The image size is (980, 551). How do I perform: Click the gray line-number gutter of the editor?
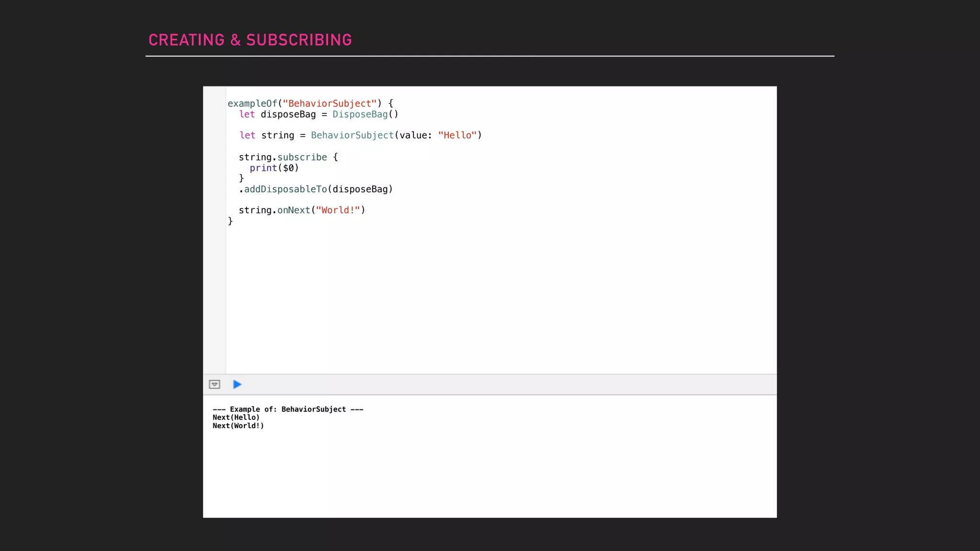[214, 230]
